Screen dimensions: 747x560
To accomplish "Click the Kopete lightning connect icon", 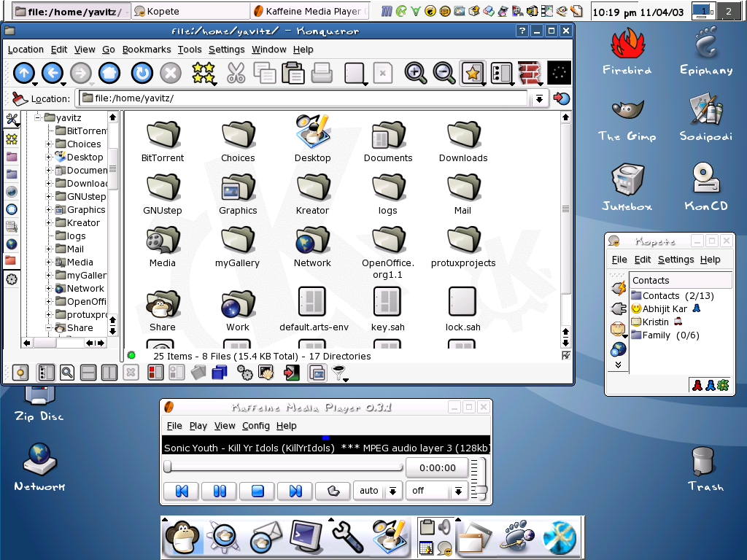I will [x=619, y=287].
